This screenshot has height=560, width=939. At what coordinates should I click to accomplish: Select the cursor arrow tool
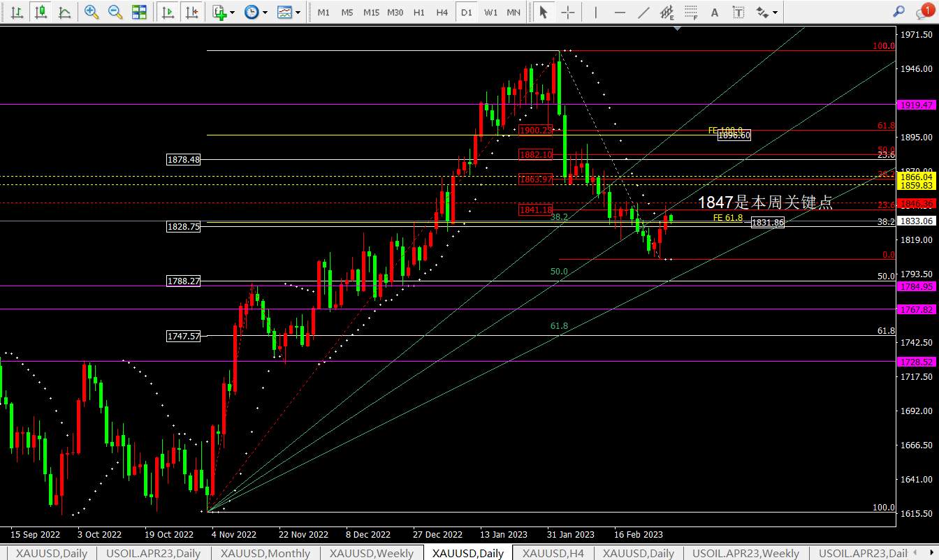coord(544,12)
